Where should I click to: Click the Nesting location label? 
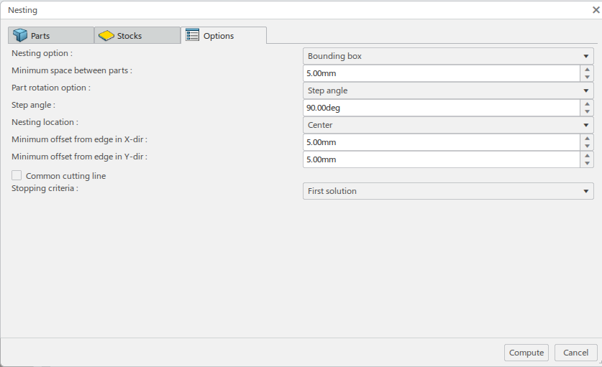point(45,122)
